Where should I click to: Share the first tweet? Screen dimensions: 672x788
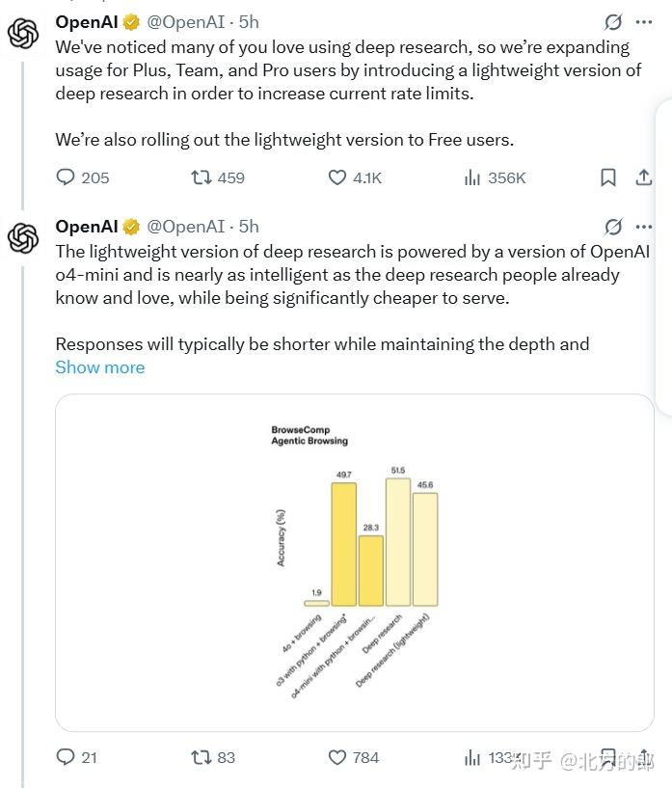pos(644,177)
